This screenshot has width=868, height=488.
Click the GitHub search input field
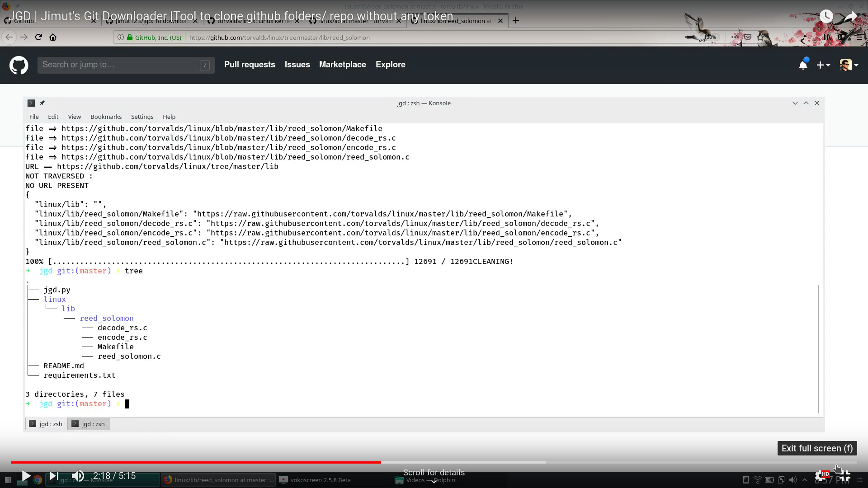pyautogui.click(x=120, y=65)
